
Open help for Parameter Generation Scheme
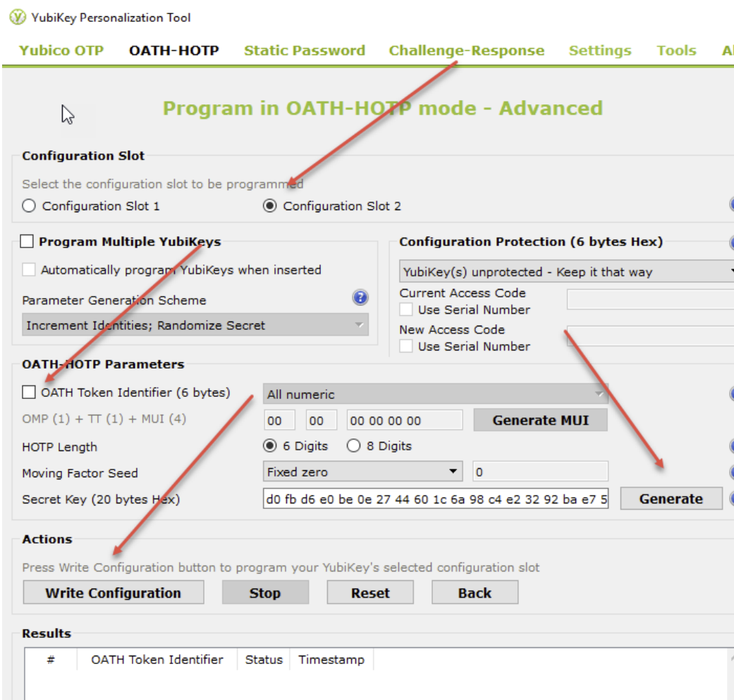[360, 297]
